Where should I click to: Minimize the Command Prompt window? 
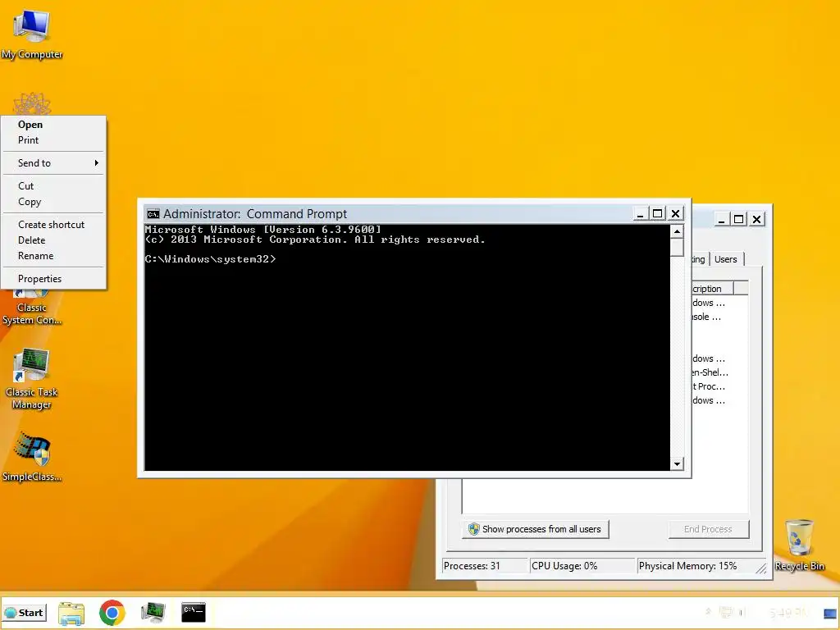point(640,214)
